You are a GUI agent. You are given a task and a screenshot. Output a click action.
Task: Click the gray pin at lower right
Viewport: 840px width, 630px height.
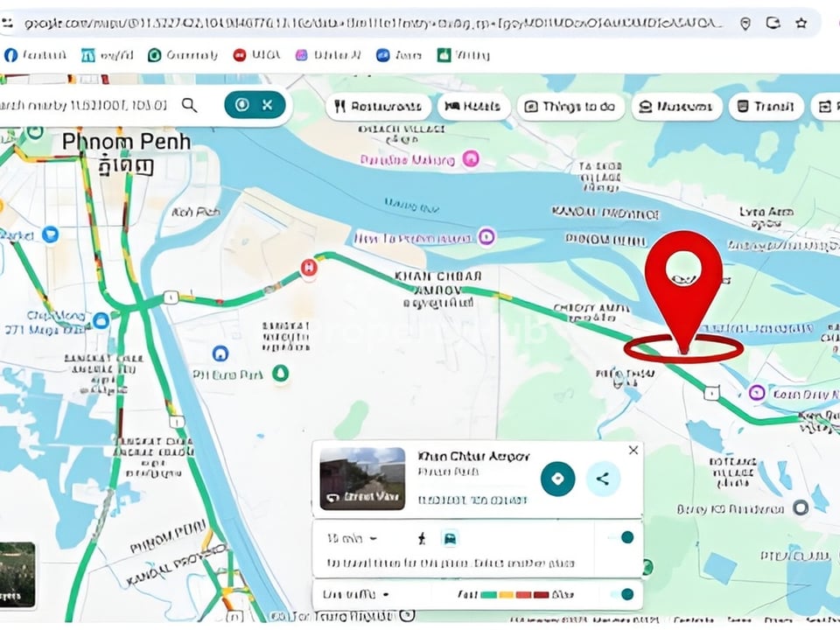pyautogui.click(x=801, y=507)
